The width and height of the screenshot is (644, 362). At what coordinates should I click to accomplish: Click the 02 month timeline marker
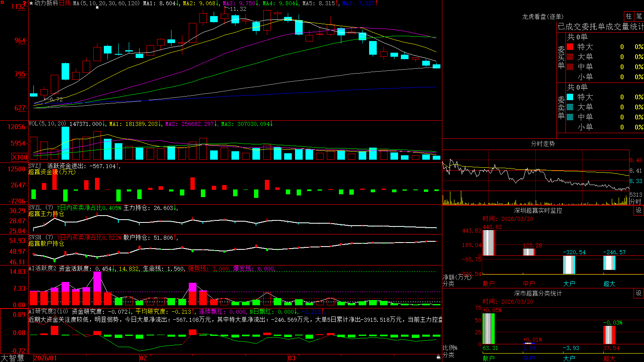coord(143,358)
